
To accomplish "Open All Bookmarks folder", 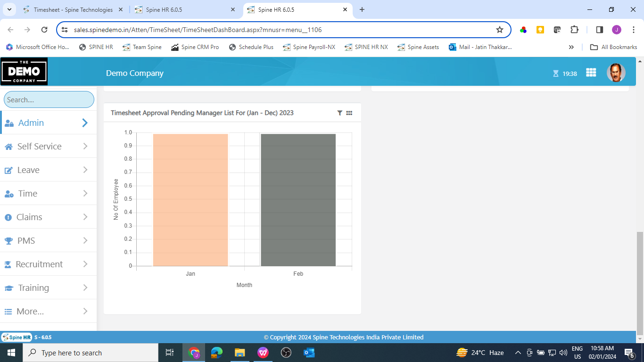I will click(x=614, y=47).
